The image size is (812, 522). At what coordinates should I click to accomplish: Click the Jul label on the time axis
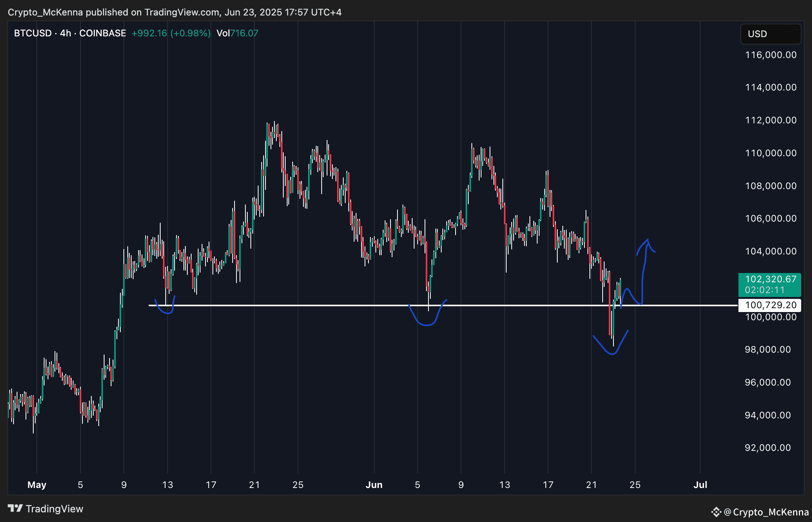click(700, 485)
